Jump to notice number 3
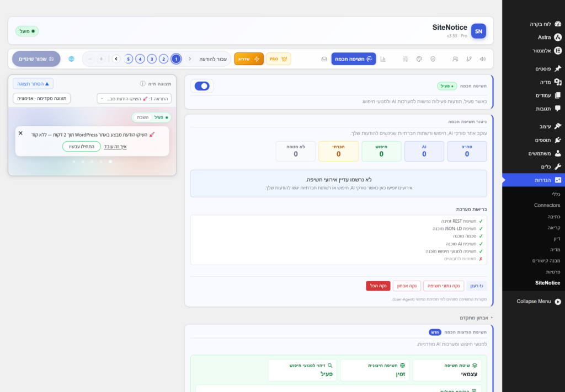Viewport: 565px width, 392px height. 152,59
